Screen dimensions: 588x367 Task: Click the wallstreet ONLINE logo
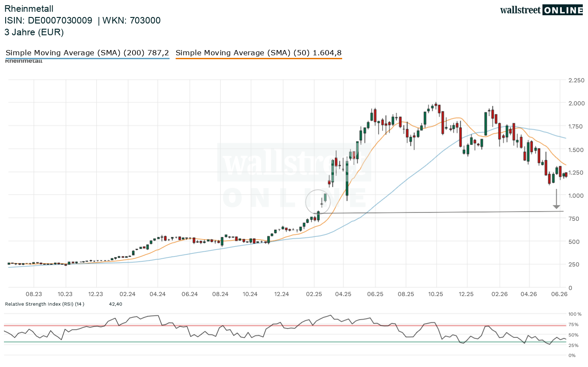541,10
